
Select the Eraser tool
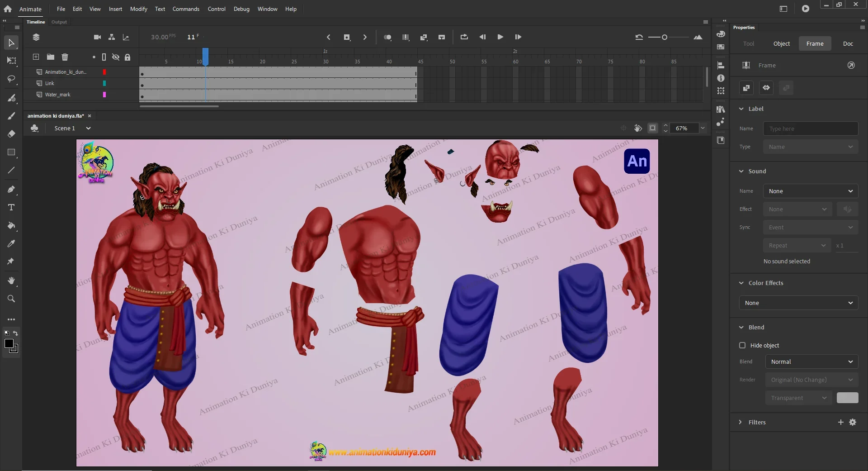(11, 134)
